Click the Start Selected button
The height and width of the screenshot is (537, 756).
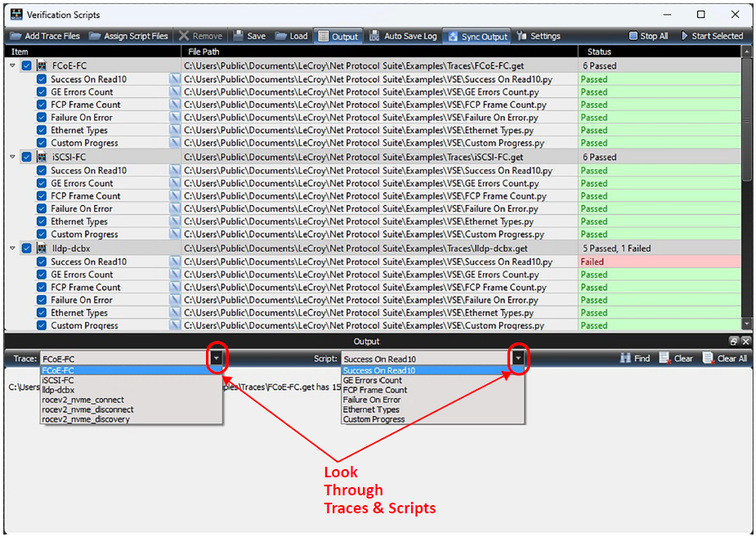coord(712,36)
